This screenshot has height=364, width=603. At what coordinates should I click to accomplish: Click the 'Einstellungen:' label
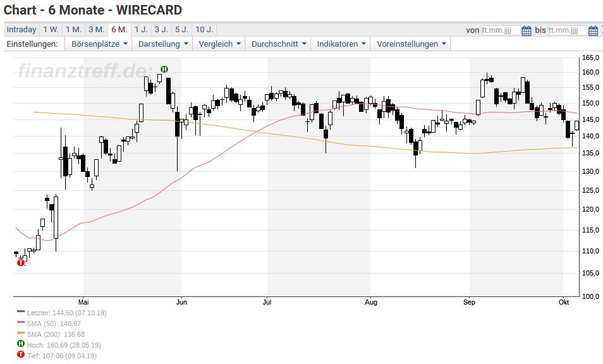coord(32,44)
